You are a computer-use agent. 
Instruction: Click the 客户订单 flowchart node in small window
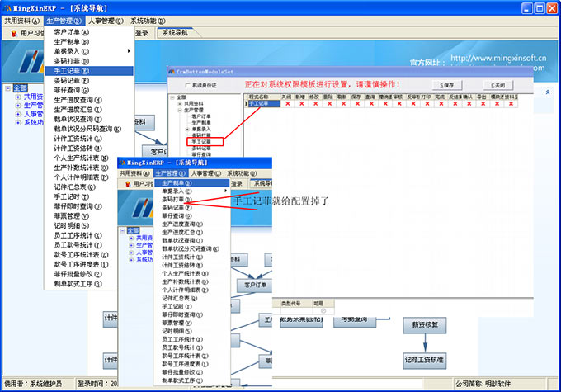[255, 286]
